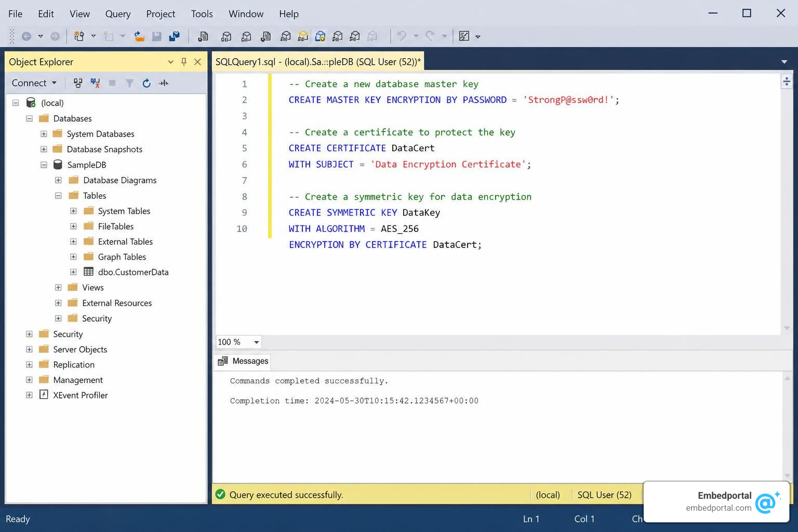Click "Ln 1" status bar entry
This screenshot has width=798, height=532.
tap(531, 518)
